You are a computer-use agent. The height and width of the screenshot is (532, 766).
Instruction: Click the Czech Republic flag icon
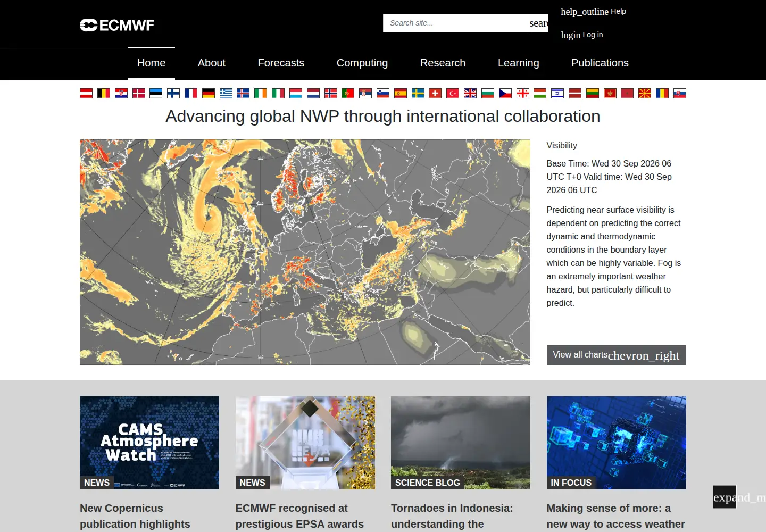[505, 94]
